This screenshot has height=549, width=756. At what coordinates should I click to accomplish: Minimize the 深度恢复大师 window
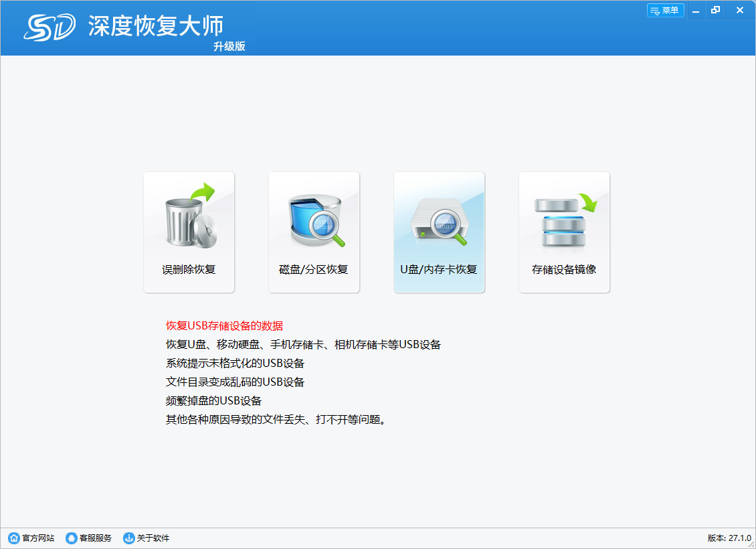click(696, 11)
